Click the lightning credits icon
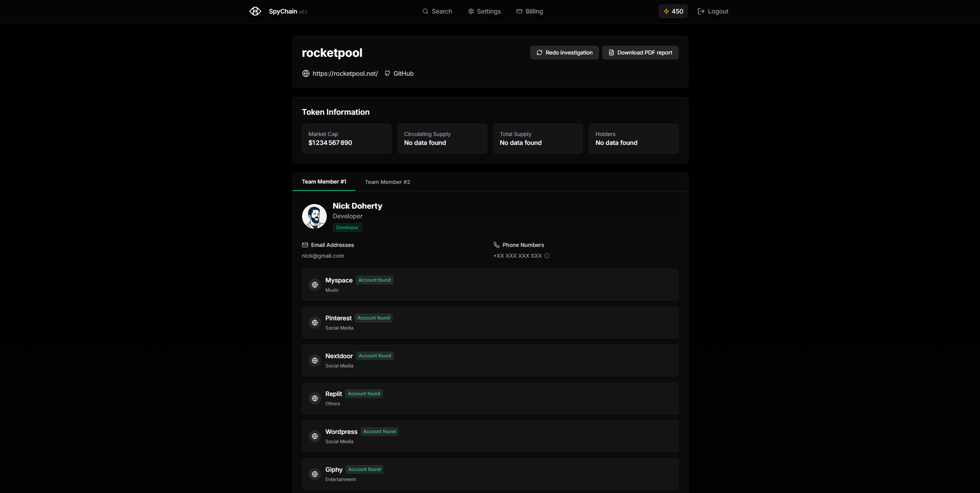The height and width of the screenshot is (493, 980). (666, 11)
